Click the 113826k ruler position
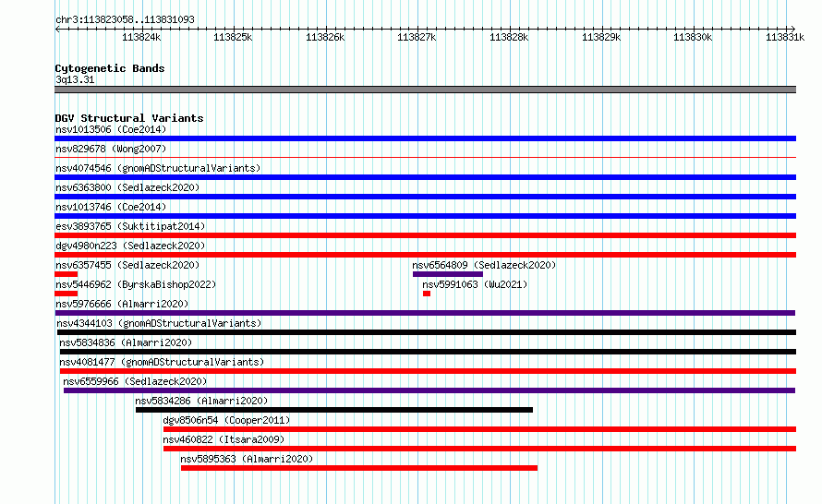The width and height of the screenshot is (822, 504). [x=325, y=37]
